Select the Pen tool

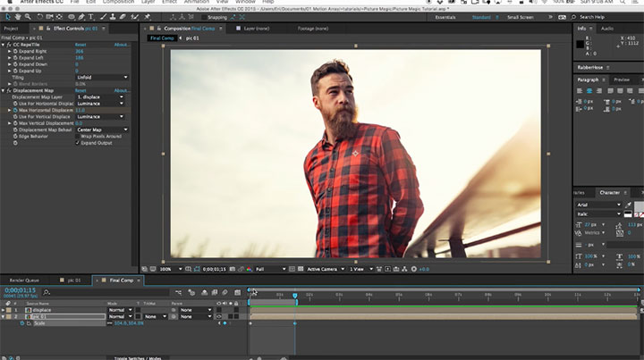[x=81, y=17]
